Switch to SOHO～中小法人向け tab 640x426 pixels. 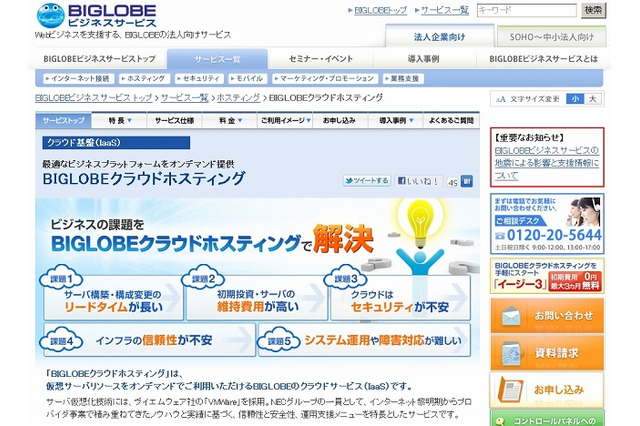tap(551, 37)
